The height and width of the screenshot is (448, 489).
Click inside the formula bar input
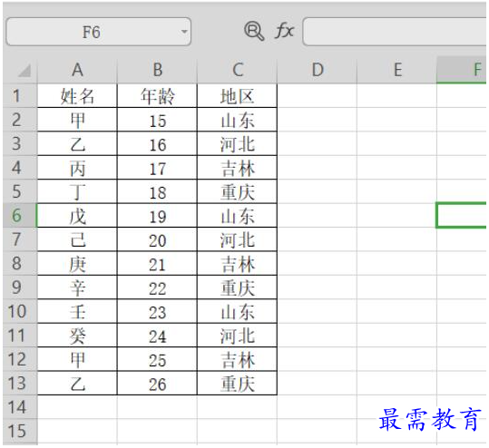pyautogui.click(x=394, y=32)
